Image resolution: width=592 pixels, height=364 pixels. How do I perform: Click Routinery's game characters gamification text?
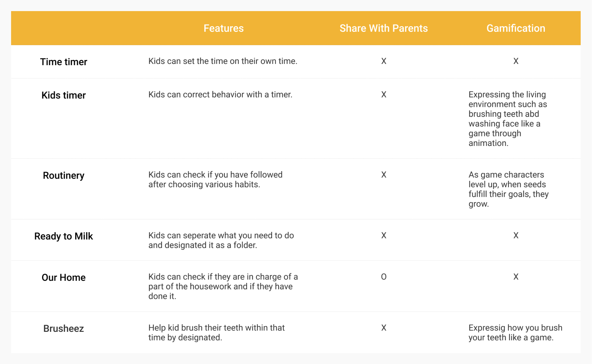(x=508, y=189)
